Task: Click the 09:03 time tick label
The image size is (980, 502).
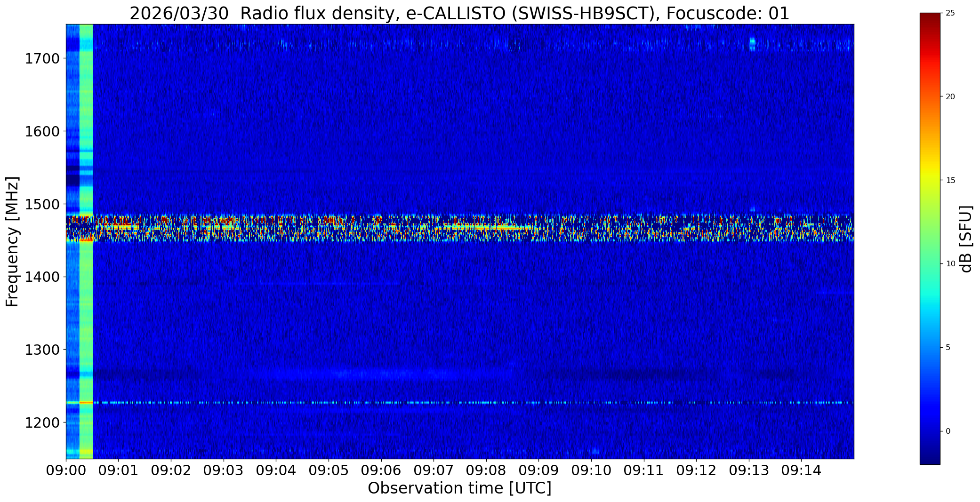Action: (x=223, y=470)
